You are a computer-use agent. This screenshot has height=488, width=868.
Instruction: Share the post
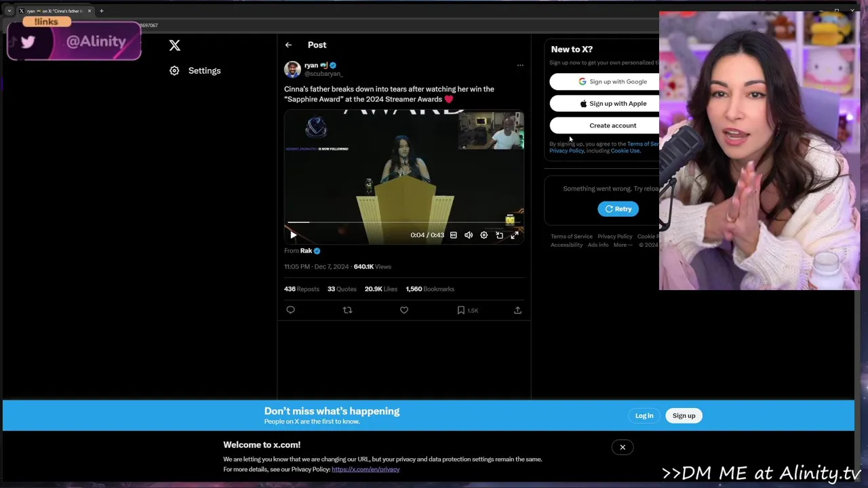pos(517,310)
